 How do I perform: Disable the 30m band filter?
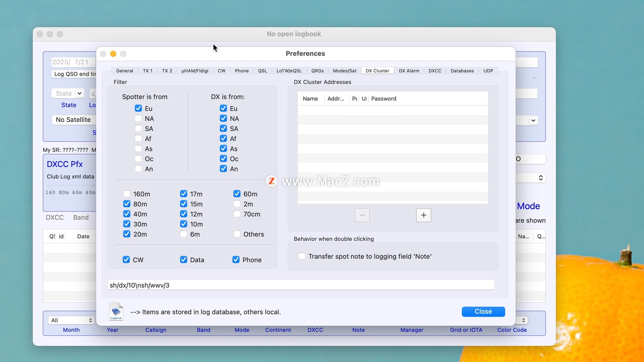pyautogui.click(x=126, y=224)
